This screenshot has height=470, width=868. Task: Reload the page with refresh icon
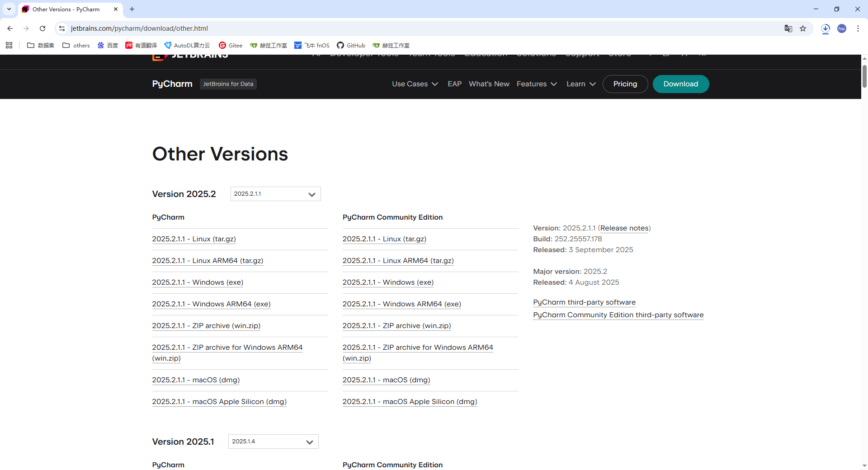pyautogui.click(x=42, y=28)
